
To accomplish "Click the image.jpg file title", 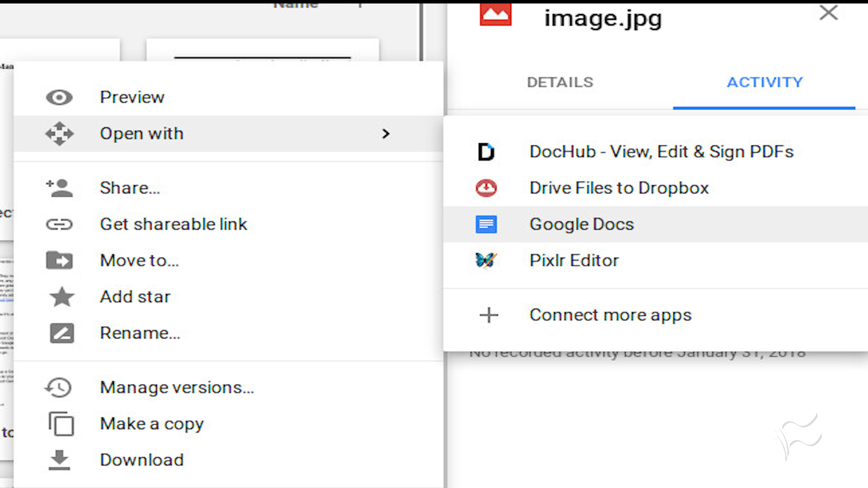I will (603, 19).
